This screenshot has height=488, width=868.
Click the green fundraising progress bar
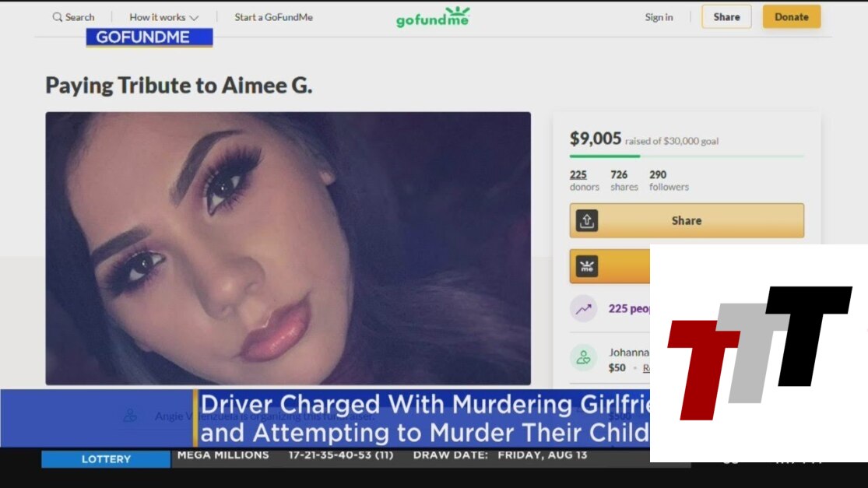tap(687, 156)
